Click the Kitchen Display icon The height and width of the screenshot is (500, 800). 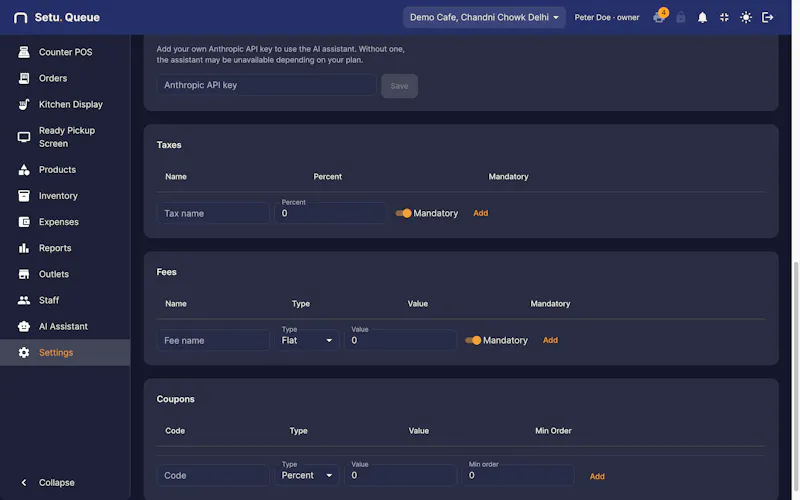pos(24,104)
